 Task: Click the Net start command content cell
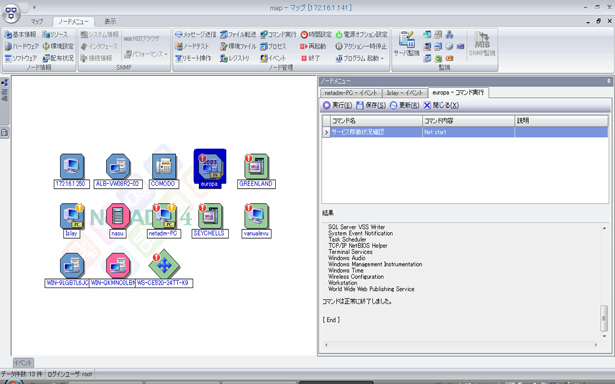(468, 132)
